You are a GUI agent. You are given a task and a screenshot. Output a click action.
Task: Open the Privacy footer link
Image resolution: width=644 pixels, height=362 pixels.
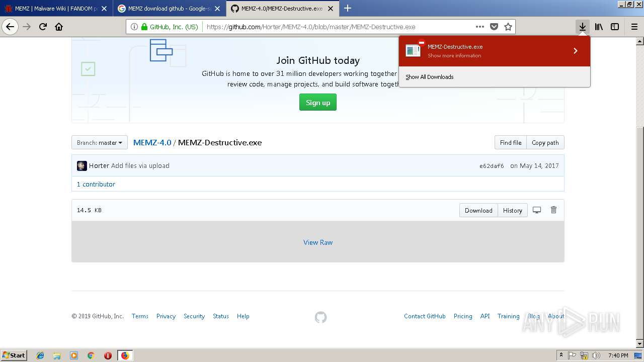tap(166, 316)
